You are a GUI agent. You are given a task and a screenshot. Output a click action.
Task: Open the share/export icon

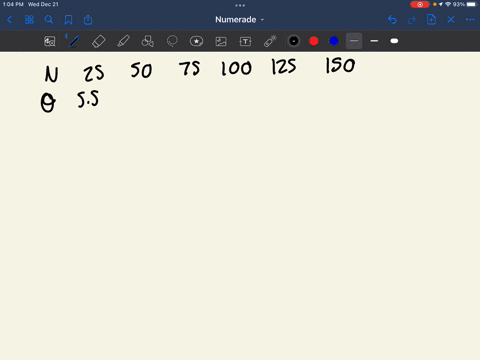tap(88, 20)
